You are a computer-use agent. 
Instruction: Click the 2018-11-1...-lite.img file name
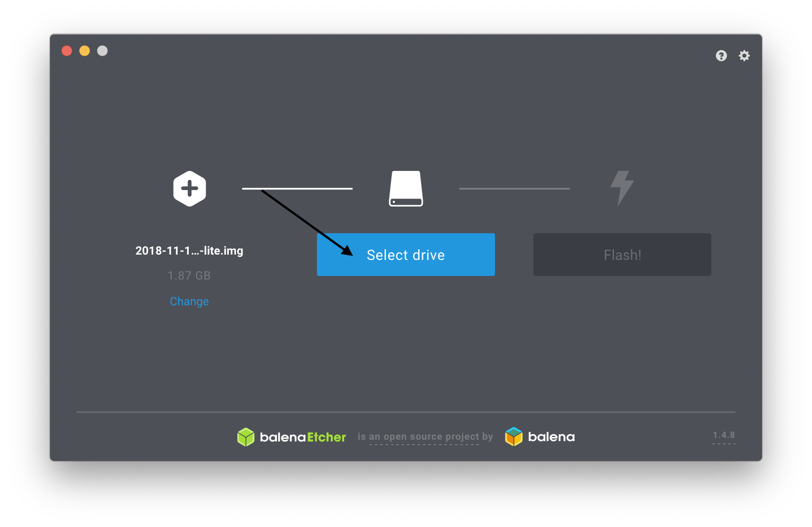pyautogui.click(x=189, y=251)
